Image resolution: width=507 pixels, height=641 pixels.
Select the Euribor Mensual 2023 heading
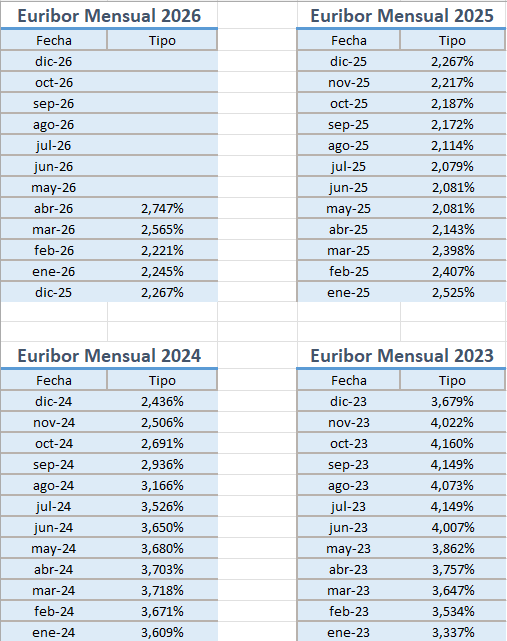(x=402, y=355)
